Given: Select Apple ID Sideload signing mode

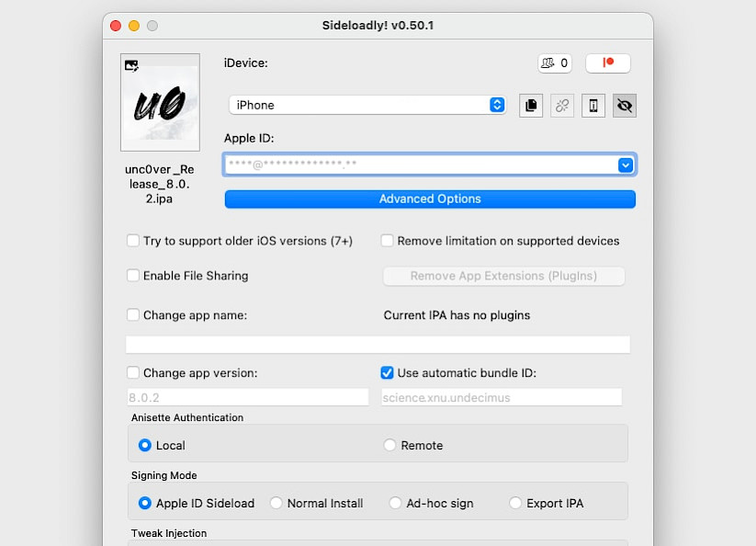Looking at the screenshot, I should pyautogui.click(x=144, y=503).
